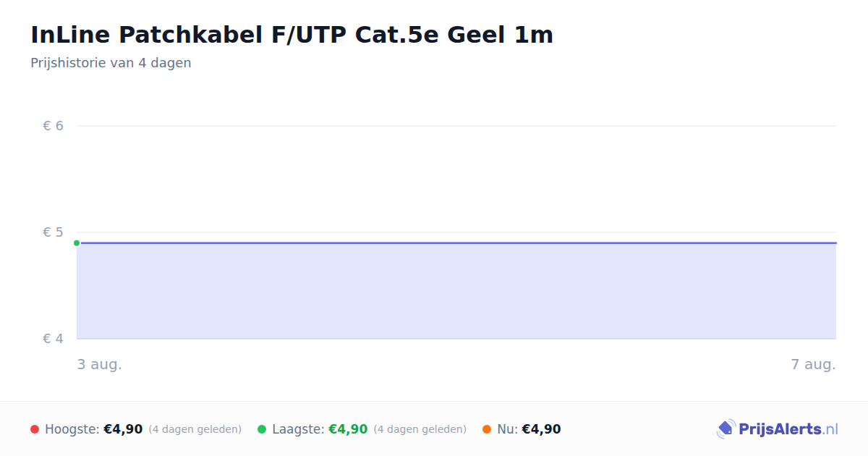Viewport: 868px width, 456px height.
Task: Click the Nu current price €4,90
Action: [541, 429]
